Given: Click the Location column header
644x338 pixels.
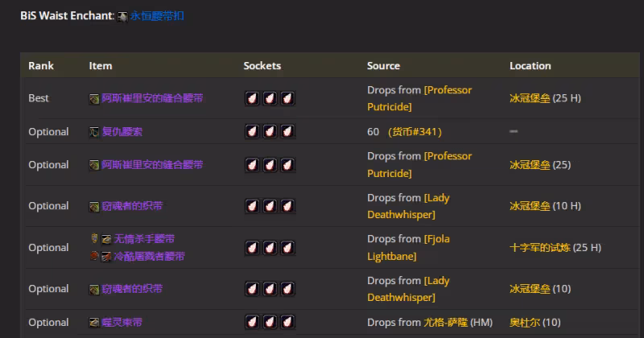Looking at the screenshot, I should click(530, 66).
